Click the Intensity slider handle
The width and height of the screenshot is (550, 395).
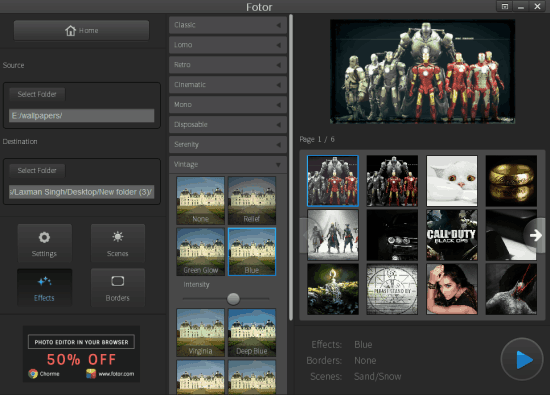(x=233, y=299)
